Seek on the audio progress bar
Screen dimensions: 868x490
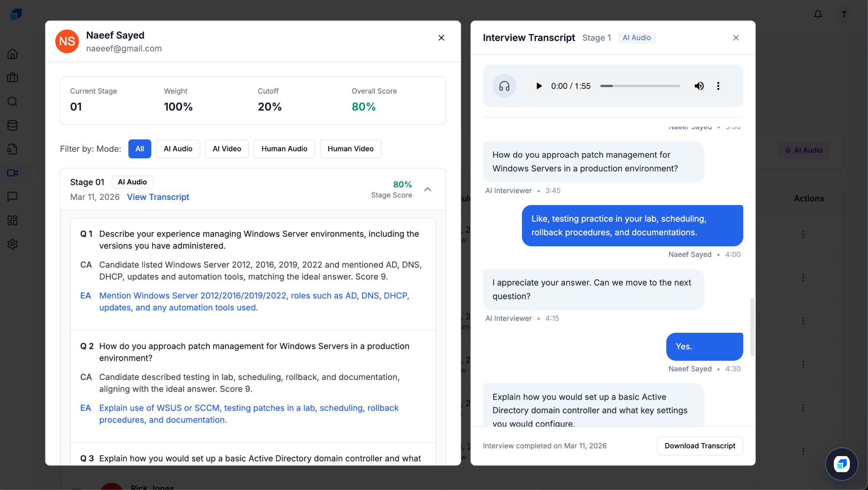[640, 86]
